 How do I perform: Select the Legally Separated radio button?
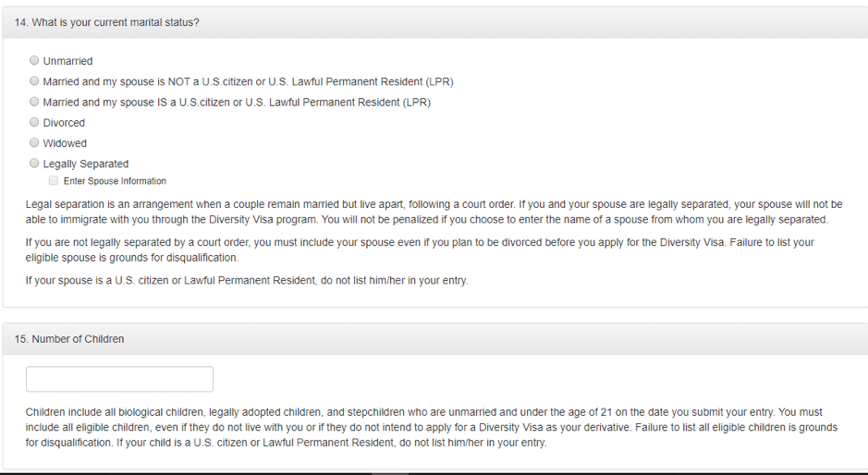(x=34, y=163)
